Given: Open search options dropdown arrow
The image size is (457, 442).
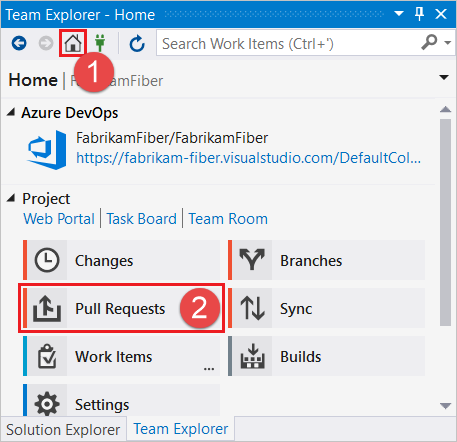Looking at the screenshot, I should [x=448, y=43].
